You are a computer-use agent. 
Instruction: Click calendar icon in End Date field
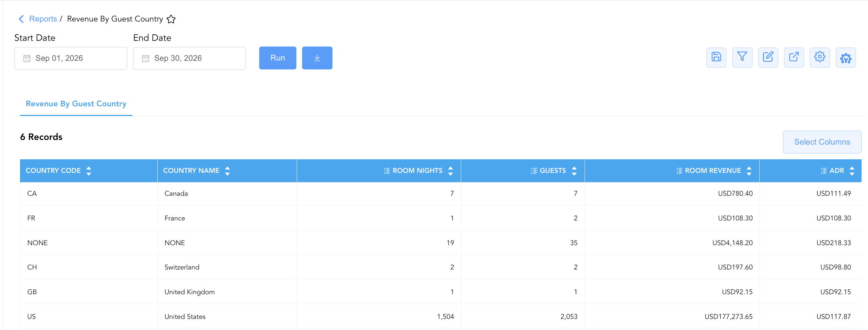pos(146,58)
